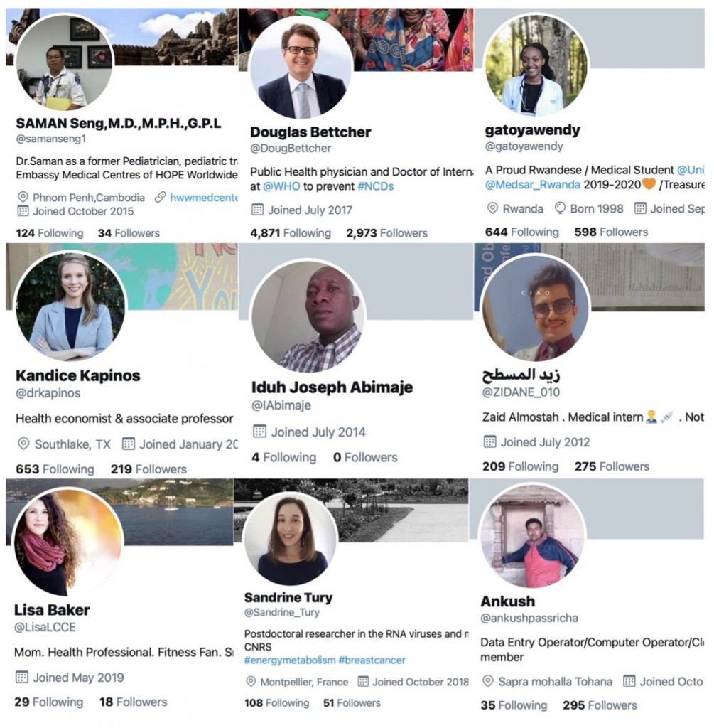
Task: View Ankush's 295 Followers list
Action: click(600, 705)
